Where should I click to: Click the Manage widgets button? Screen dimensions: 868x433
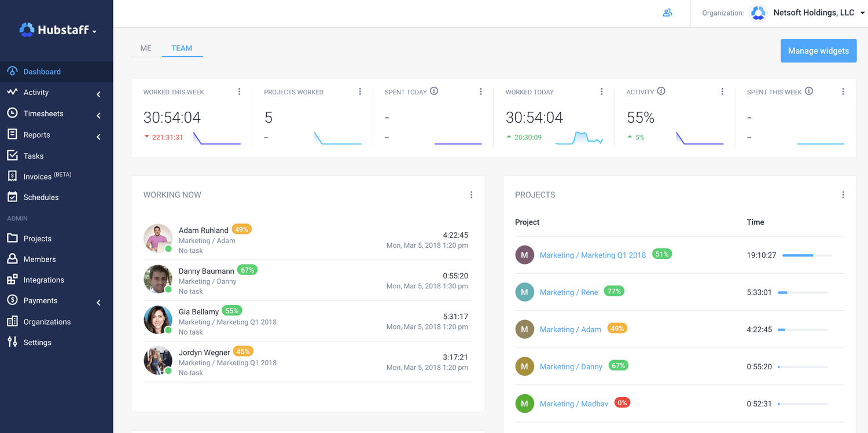(x=818, y=51)
